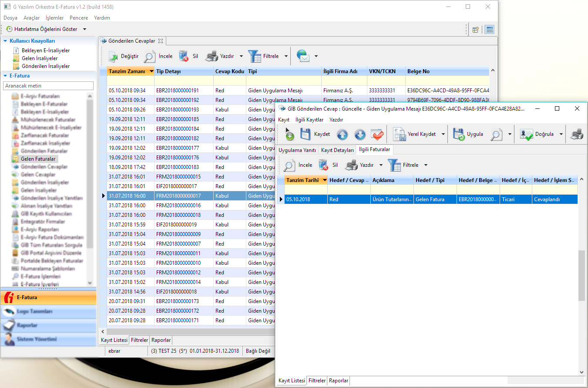
Task: Click the Değiştir icon in Gönderilen Cevaplar toolbar
Action: 113,56
